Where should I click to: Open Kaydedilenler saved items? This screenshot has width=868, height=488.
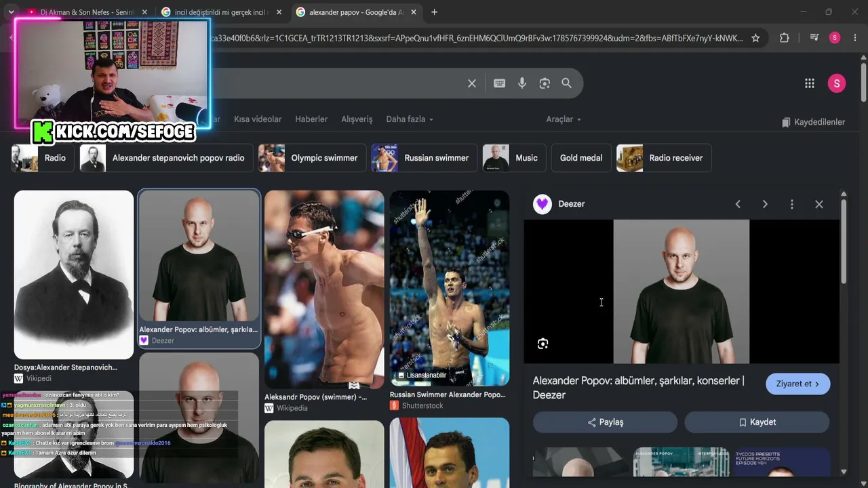coord(813,122)
